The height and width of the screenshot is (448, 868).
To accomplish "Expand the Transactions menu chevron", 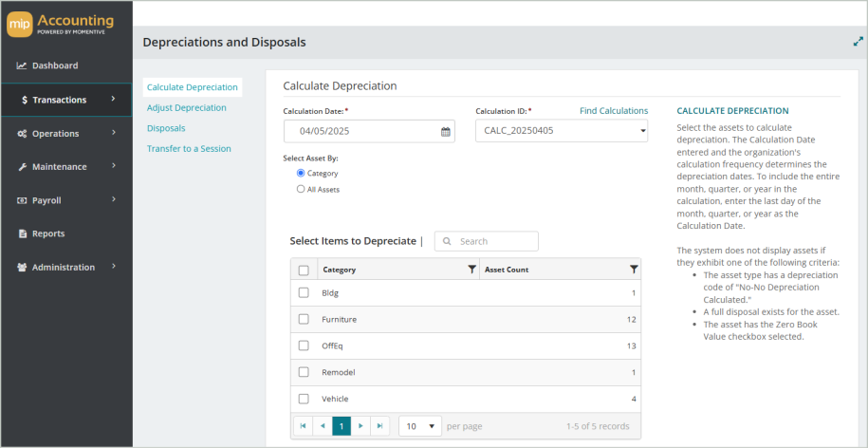I will click(113, 99).
